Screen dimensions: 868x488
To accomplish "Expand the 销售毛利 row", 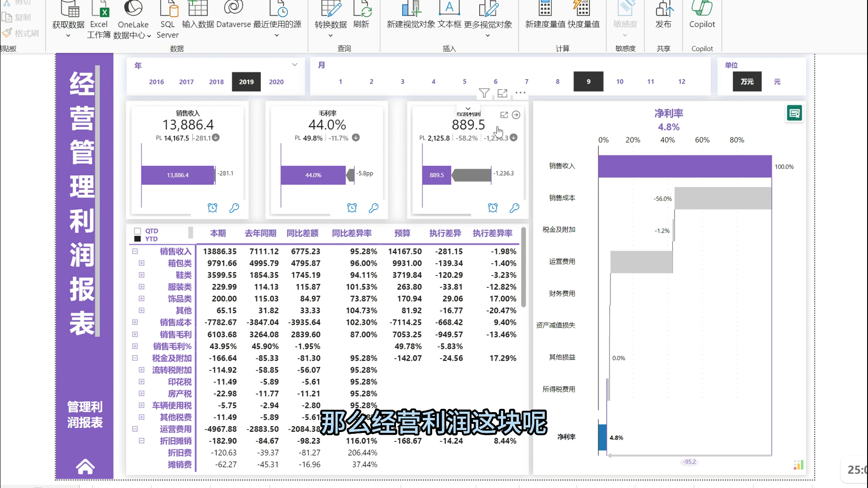I will [x=135, y=334].
